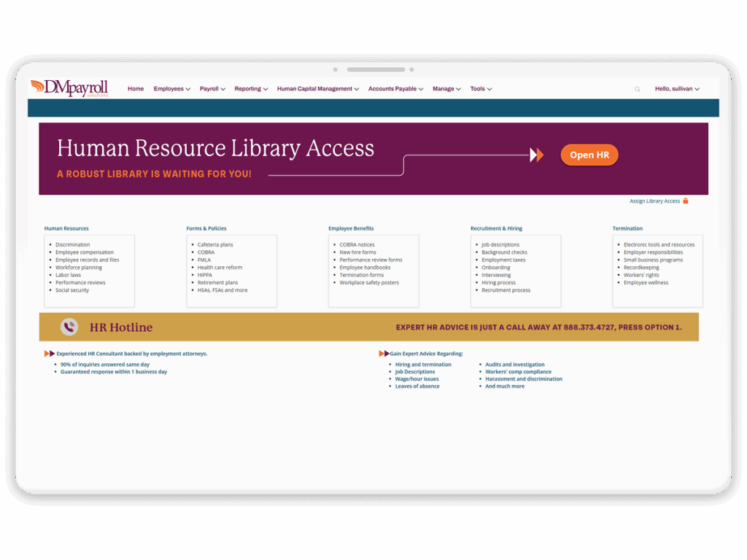Open the Tools dropdown menu

(481, 88)
